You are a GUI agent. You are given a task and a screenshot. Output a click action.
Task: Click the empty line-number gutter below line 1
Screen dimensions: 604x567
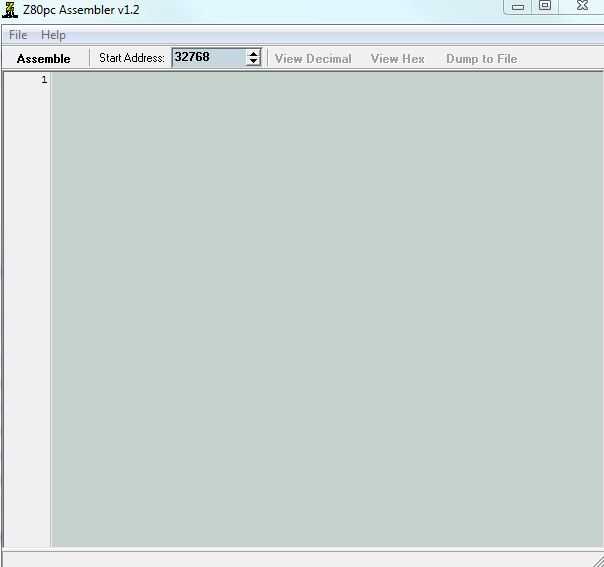point(27,316)
